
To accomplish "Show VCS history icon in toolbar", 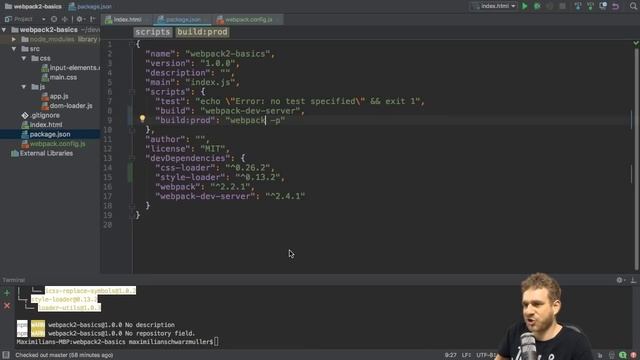I will click(603, 6).
